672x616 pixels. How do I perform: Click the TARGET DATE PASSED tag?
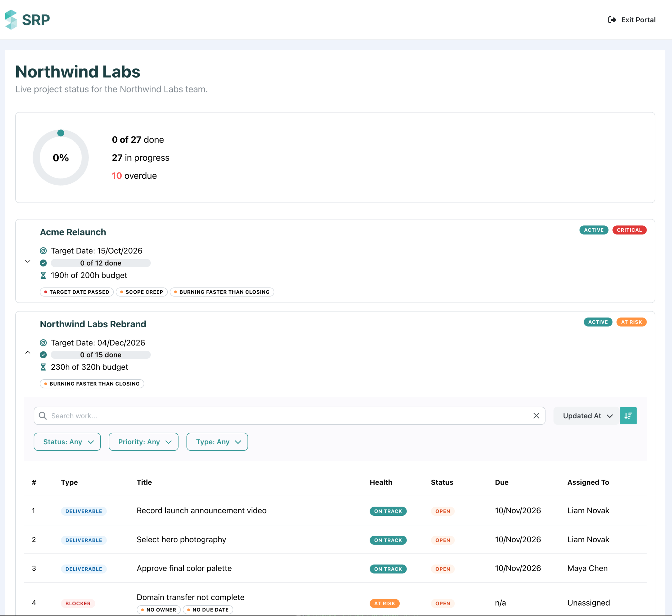click(77, 292)
